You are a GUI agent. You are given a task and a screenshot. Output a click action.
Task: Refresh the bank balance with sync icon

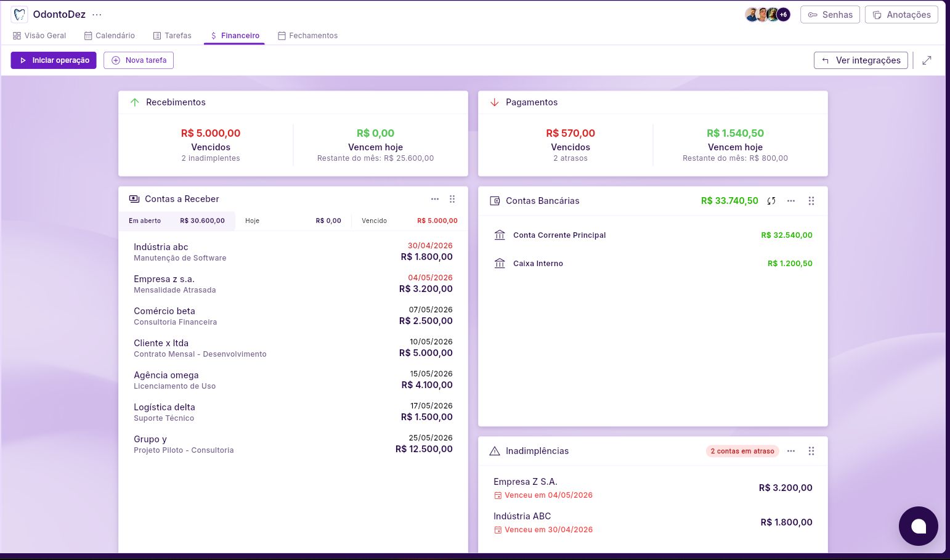tap(771, 201)
